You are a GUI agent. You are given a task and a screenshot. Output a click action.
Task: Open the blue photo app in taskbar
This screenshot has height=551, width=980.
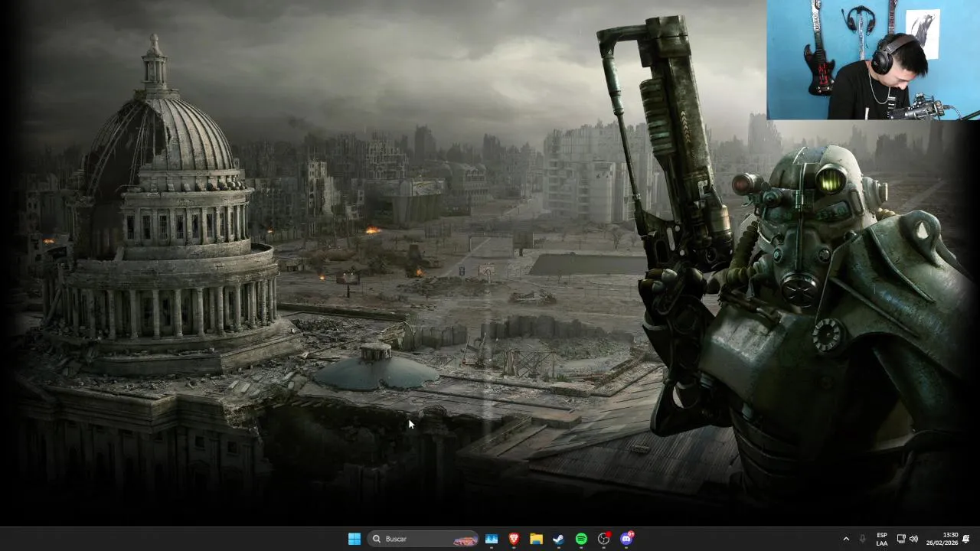click(x=492, y=539)
